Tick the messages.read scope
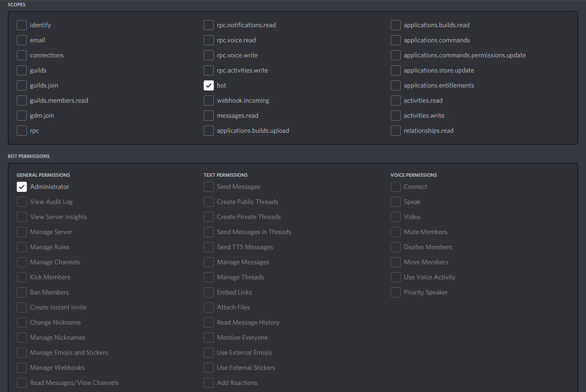The height and width of the screenshot is (392, 586). (x=209, y=116)
